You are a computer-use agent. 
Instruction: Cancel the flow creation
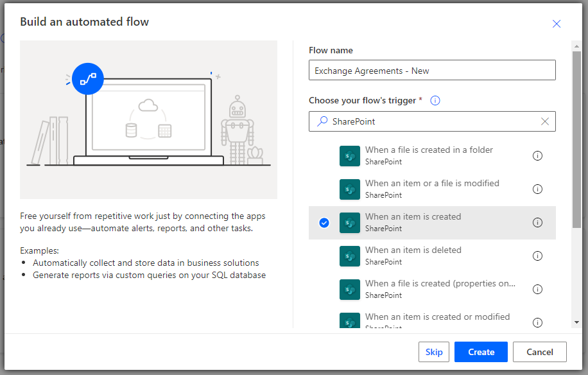(539, 352)
